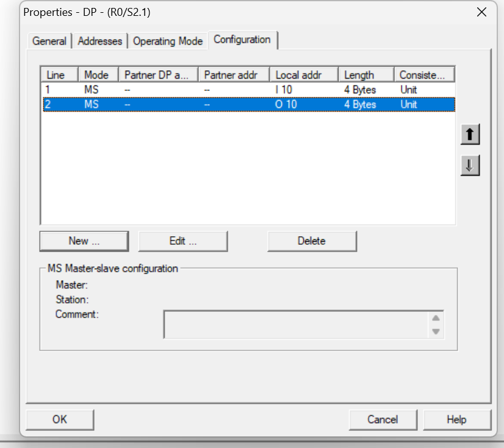
Task: Open Help for this dialog
Action: tap(457, 419)
